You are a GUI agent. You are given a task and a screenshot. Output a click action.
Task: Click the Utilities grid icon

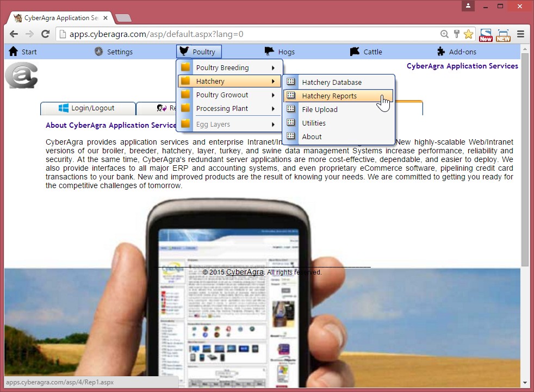pyautogui.click(x=291, y=122)
